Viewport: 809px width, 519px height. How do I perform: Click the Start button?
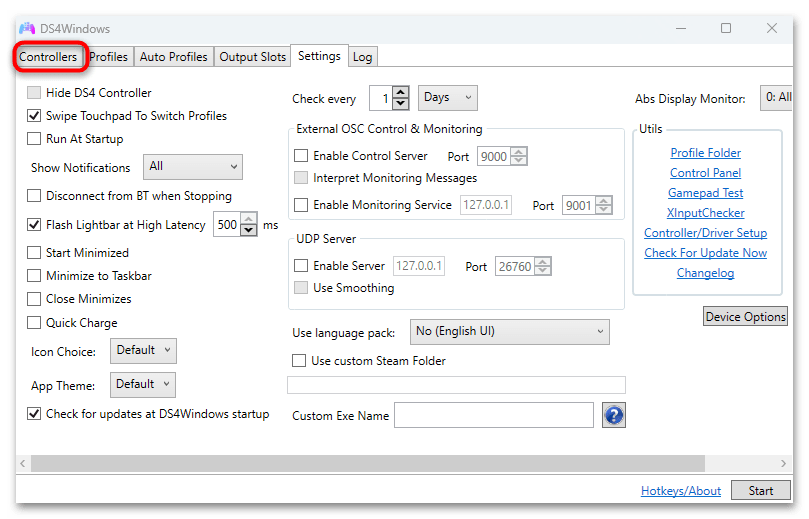[761, 491]
